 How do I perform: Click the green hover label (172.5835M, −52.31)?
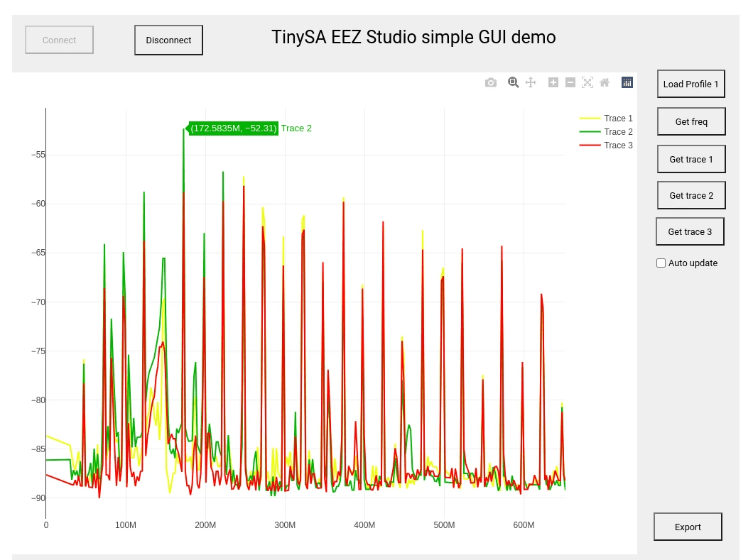234,128
